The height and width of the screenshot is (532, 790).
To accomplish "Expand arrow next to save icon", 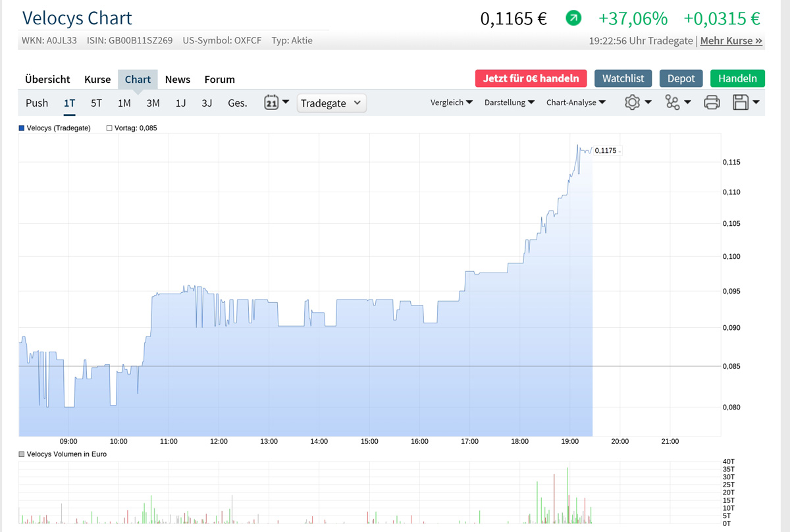I will (756, 102).
